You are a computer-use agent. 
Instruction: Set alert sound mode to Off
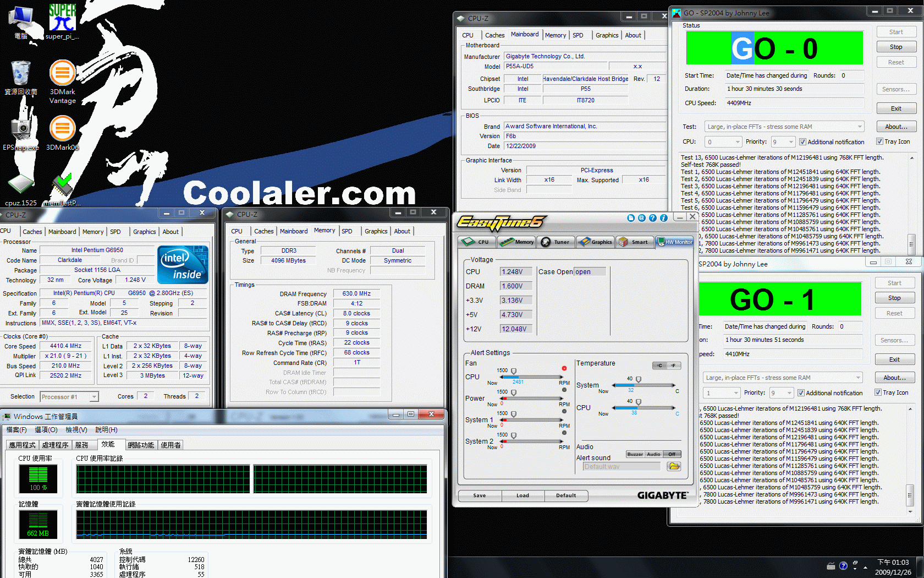point(672,454)
